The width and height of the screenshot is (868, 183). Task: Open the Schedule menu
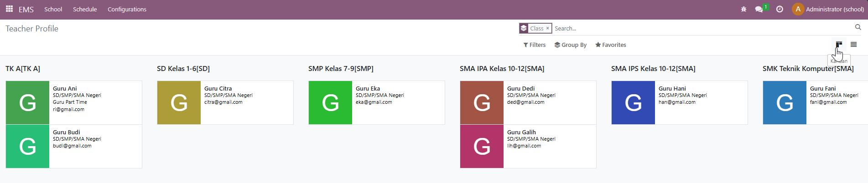[x=85, y=9]
